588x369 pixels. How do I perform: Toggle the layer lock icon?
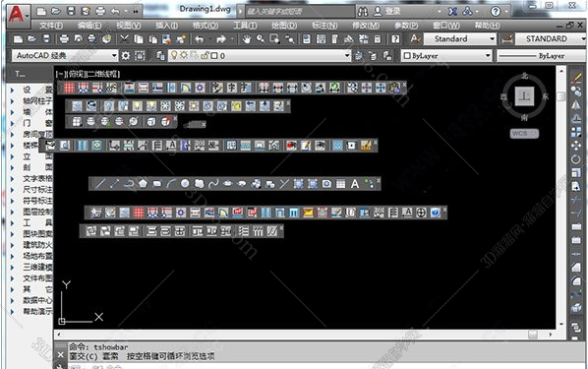click(205, 55)
